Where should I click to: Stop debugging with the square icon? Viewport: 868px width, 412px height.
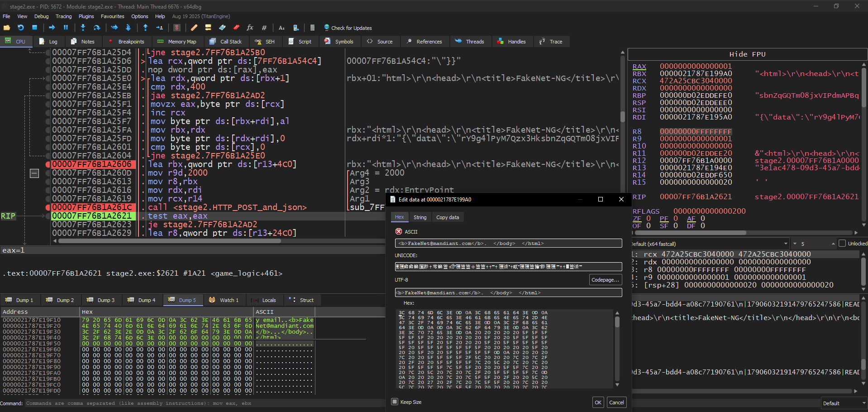click(34, 28)
